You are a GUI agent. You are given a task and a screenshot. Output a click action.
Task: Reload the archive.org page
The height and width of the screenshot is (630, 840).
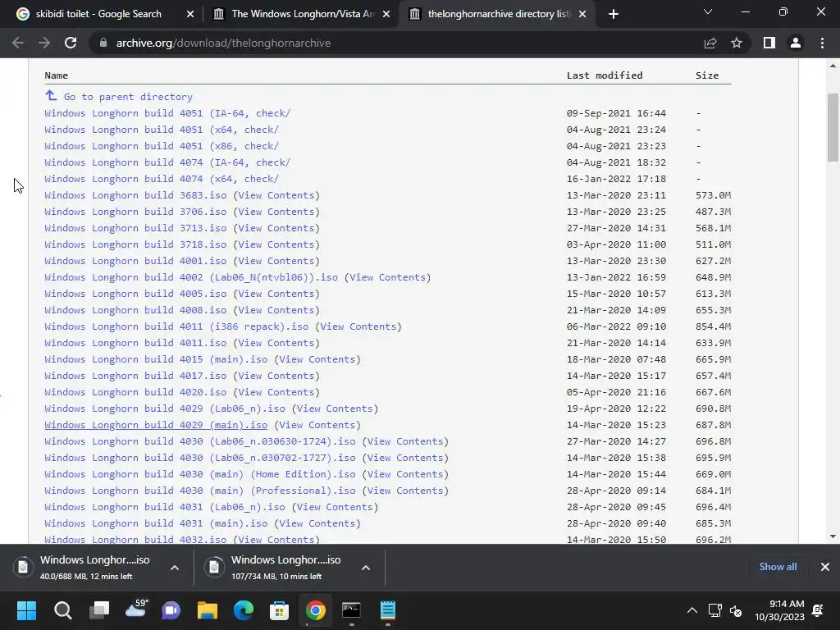(71, 43)
